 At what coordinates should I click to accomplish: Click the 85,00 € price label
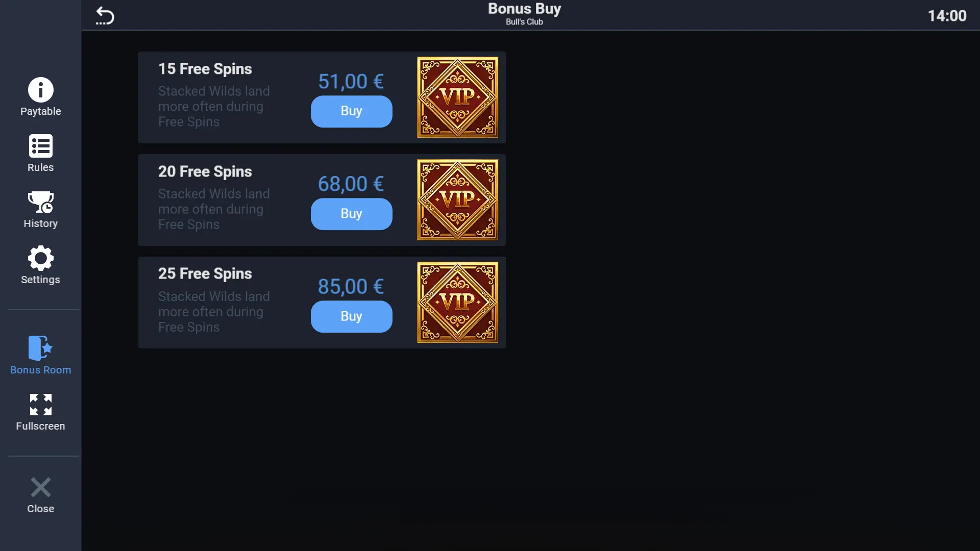pos(351,287)
